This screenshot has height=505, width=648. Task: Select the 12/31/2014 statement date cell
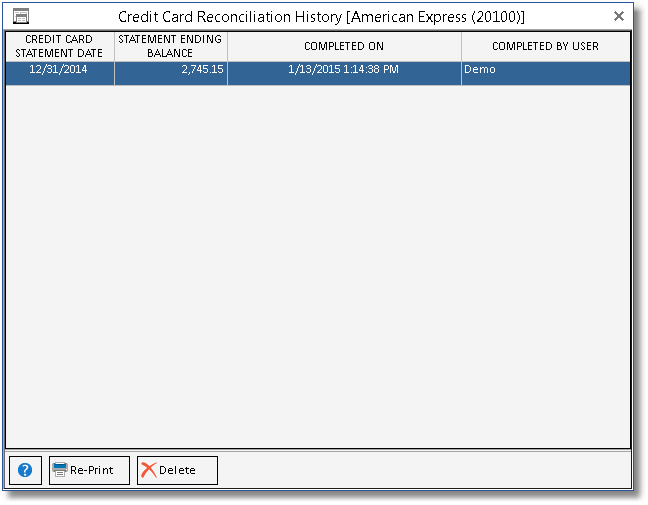[60, 74]
